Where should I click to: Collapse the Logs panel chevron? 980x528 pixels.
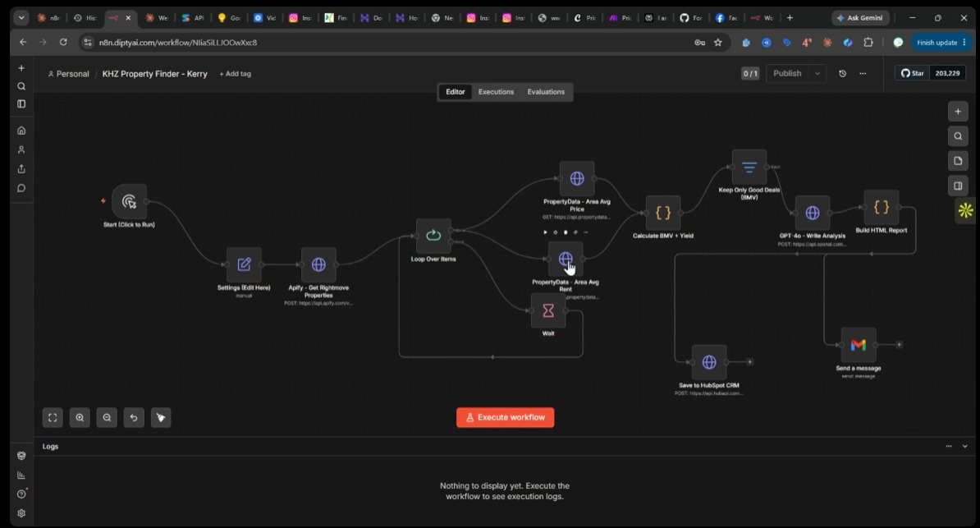coord(965,446)
